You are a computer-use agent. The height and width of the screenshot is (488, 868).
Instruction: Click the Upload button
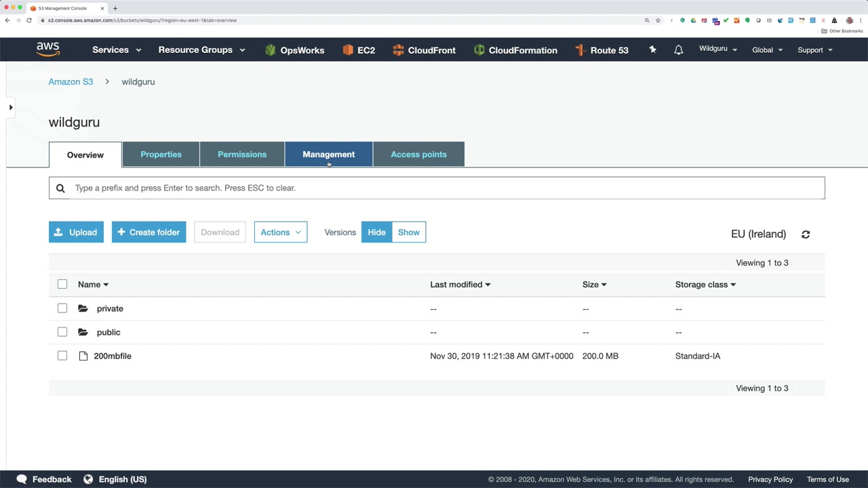pyautogui.click(x=76, y=232)
